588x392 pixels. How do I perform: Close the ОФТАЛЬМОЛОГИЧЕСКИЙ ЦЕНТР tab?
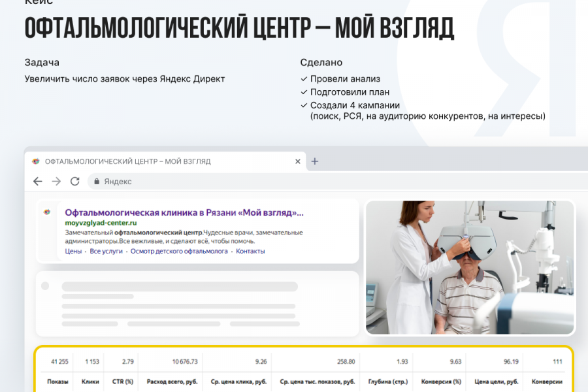(298, 161)
